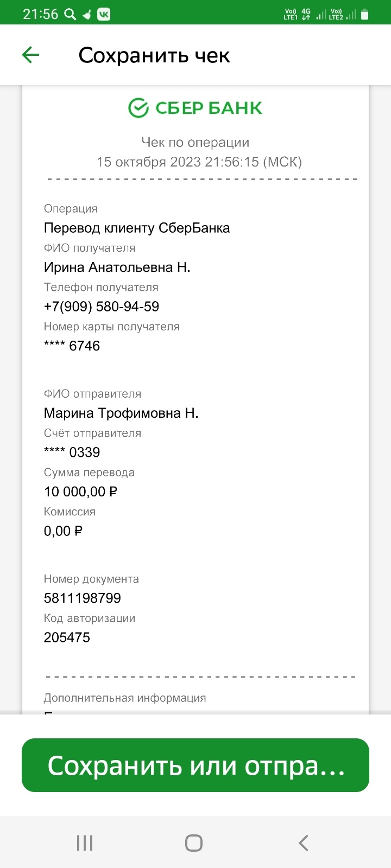The width and height of the screenshot is (391, 868).
Task: Tap the search icon in status bar
Action: coord(70,15)
